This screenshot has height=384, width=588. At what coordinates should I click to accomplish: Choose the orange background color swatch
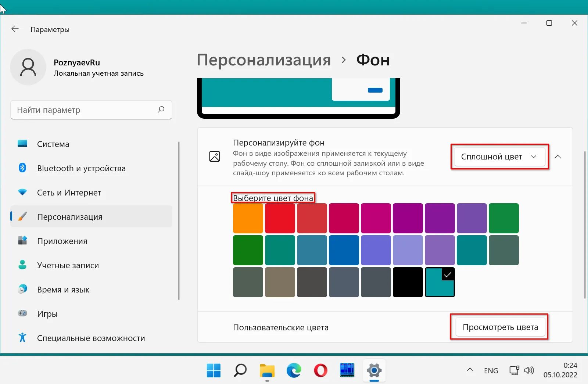[x=248, y=218]
